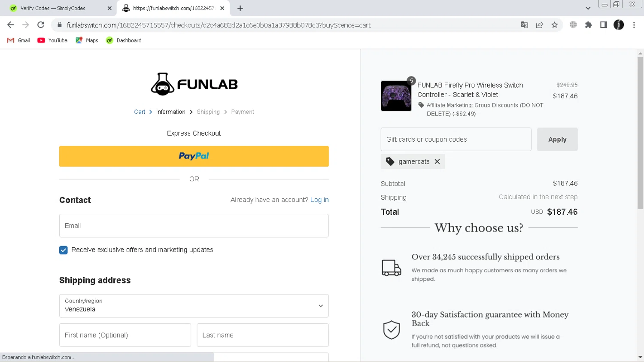Viewport: 644px width, 362px height.
Task: Click the 'Why choose us?' heading
Action: (479, 228)
